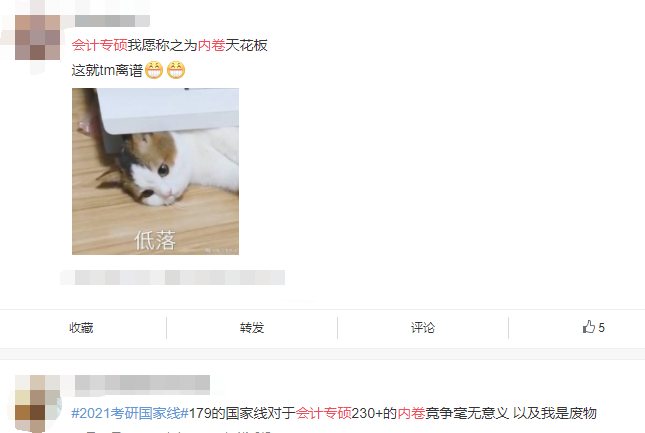Click the 低落 caption on cat image
This screenshot has width=645, height=433.
click(x=155, y=241)
